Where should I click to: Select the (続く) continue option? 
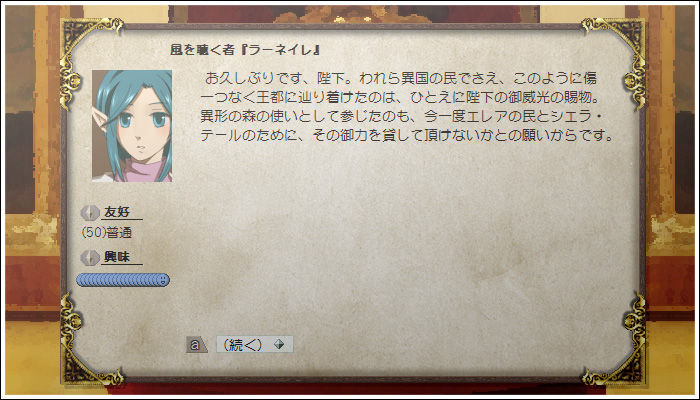(x=254, y=345)
